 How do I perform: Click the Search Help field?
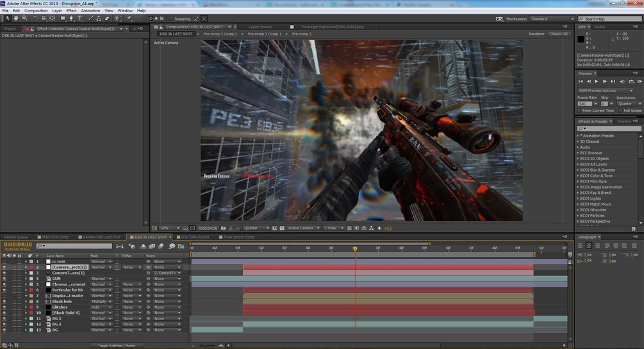[609, 19]
